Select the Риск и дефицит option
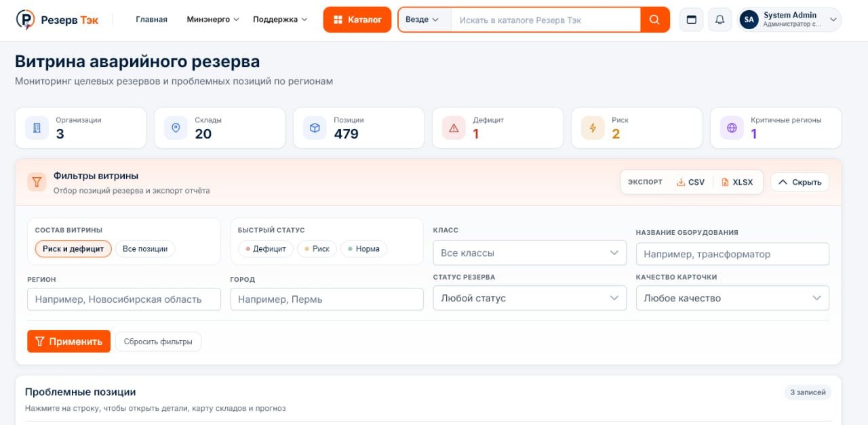The image size is (868, 425). (73, 249)
